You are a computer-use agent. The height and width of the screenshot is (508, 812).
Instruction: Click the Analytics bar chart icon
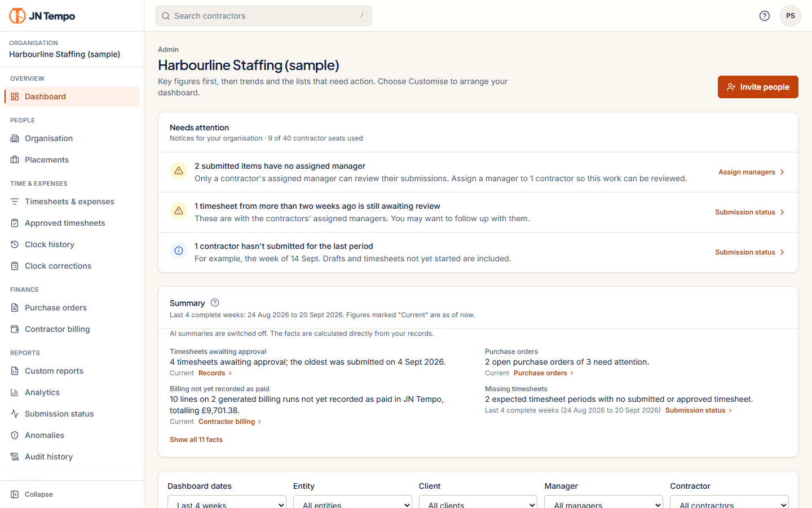[x=15, y=392]
